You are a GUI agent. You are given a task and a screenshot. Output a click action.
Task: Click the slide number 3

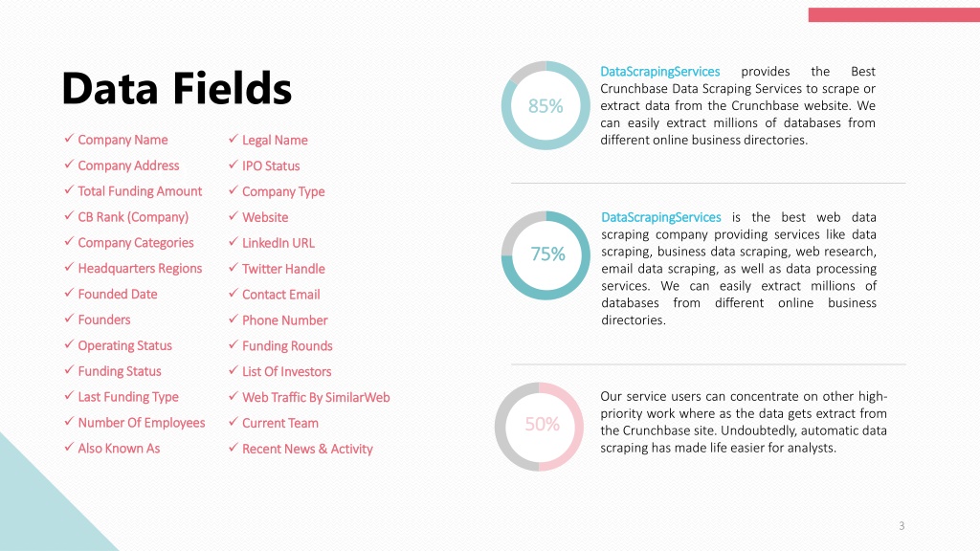[902, 526]
